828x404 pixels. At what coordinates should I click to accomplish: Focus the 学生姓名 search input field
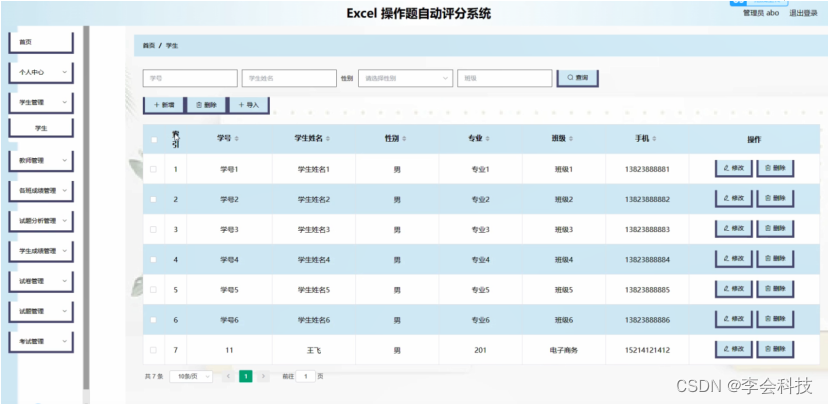tap(289, 78)
